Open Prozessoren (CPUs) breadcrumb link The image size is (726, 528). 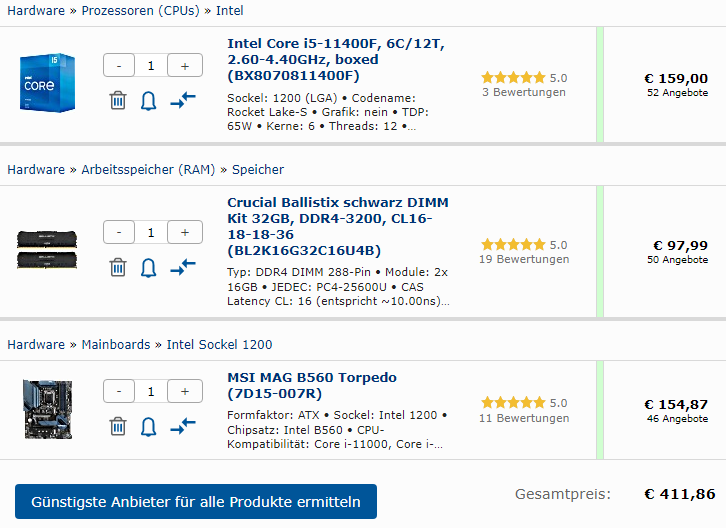(x=140, y=11)
